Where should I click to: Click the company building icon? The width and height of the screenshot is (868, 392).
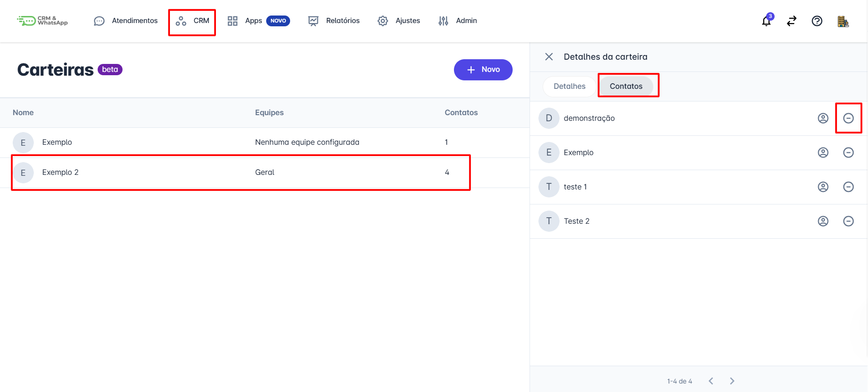click(x=843, y=21)
